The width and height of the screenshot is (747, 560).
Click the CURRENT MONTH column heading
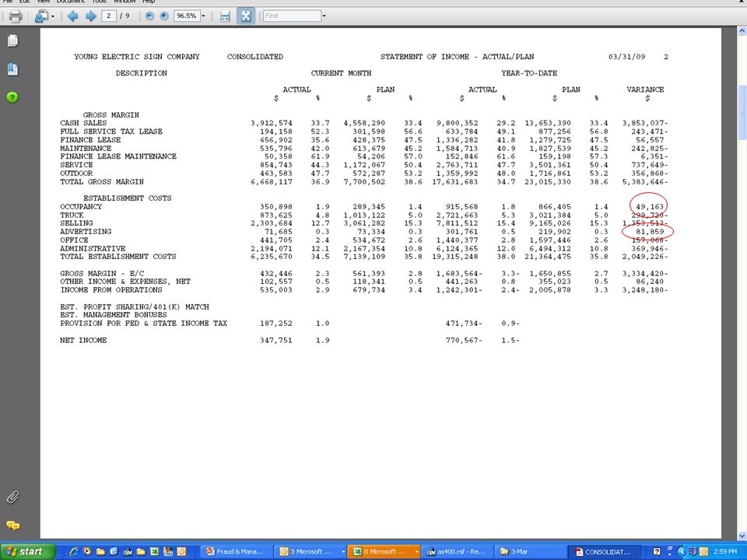(341, 73)
